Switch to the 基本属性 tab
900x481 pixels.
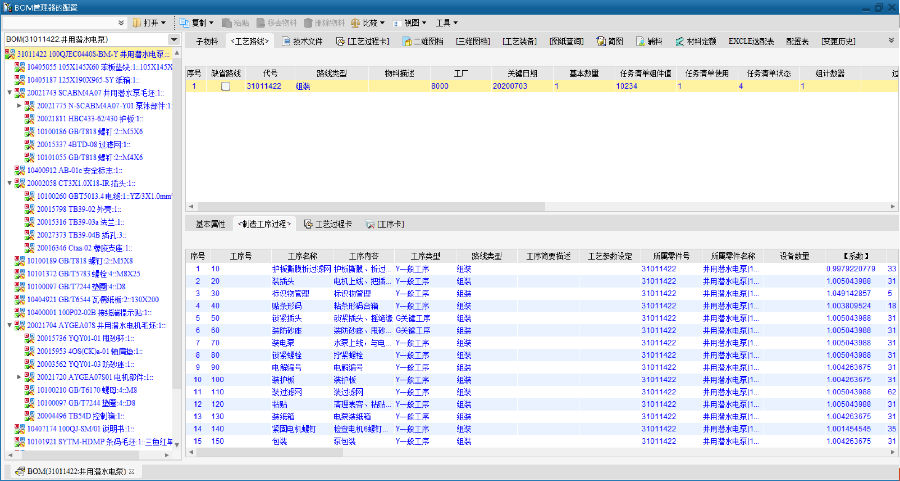(x=211, y=224)
